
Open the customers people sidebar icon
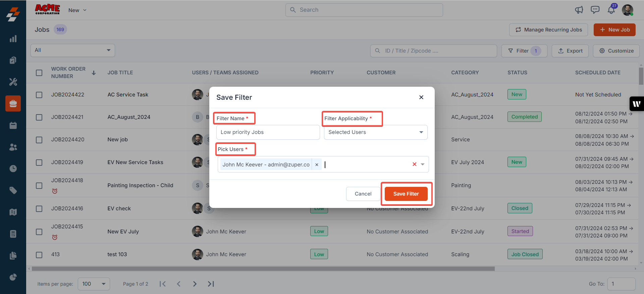pos(13,147)
